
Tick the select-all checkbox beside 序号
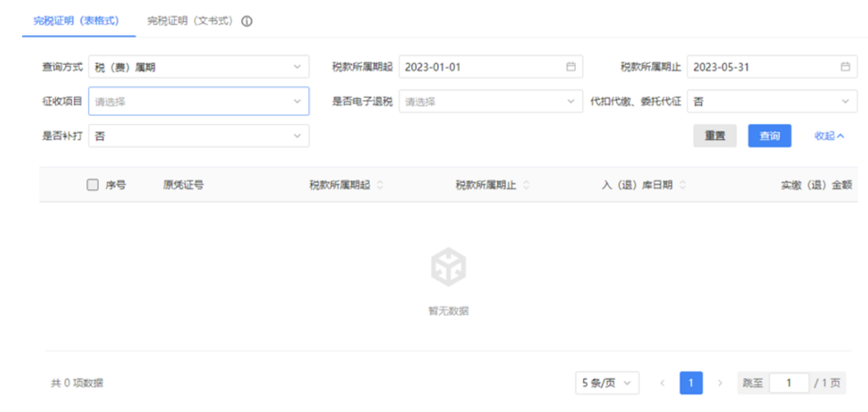(x=92, y=185)
